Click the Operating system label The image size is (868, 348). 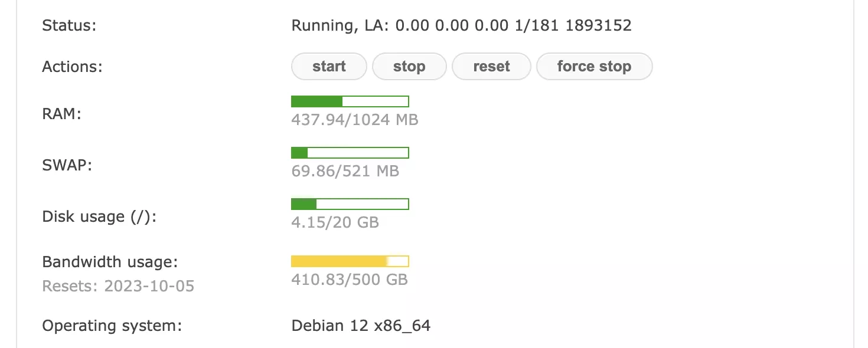tap(112, 326)
